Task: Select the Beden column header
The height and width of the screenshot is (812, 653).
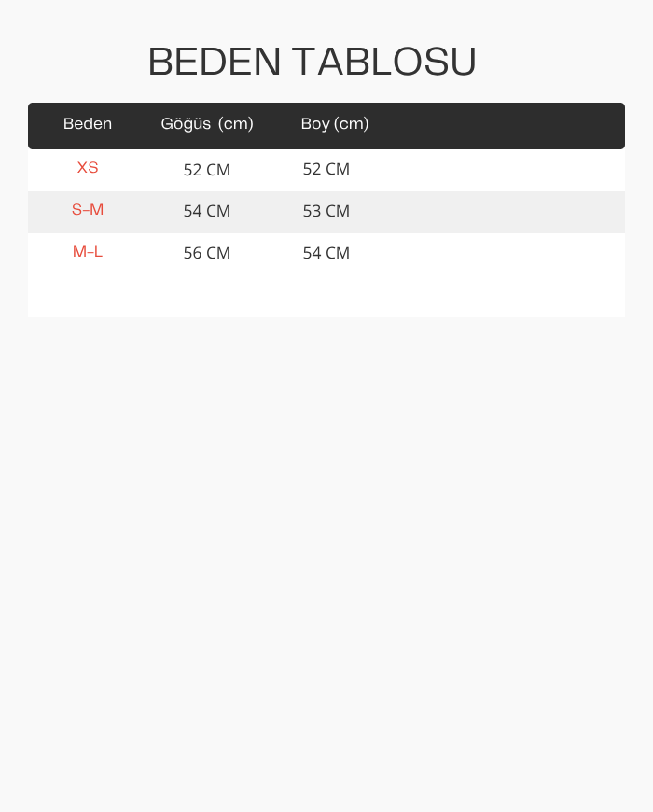Action: pyautogui.click(x=88, y=124)
